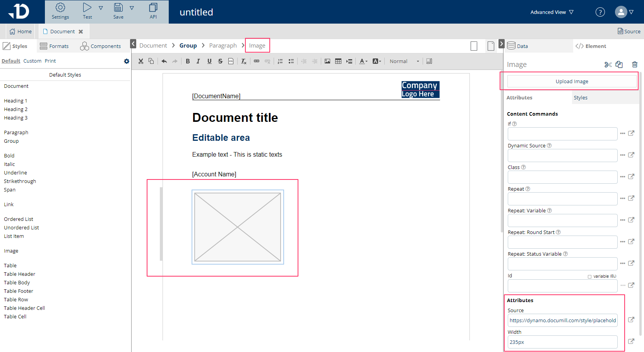Click the insert table icon in toolbar
Image resolution: width=644 pixels, height=352 pixels.
coord(338,61)
